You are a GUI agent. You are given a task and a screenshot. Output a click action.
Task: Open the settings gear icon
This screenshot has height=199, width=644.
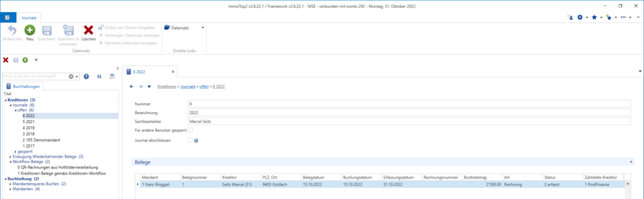tap(580, 17)
